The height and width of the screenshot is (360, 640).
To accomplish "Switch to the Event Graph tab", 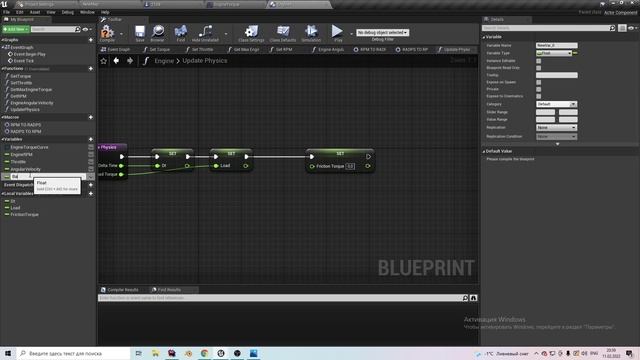I will pyautogui.click(x=115, y=49).
